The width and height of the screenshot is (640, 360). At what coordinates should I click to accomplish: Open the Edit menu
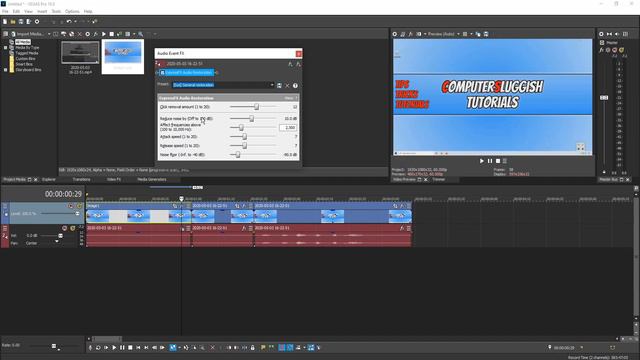[x=16, y=11]
